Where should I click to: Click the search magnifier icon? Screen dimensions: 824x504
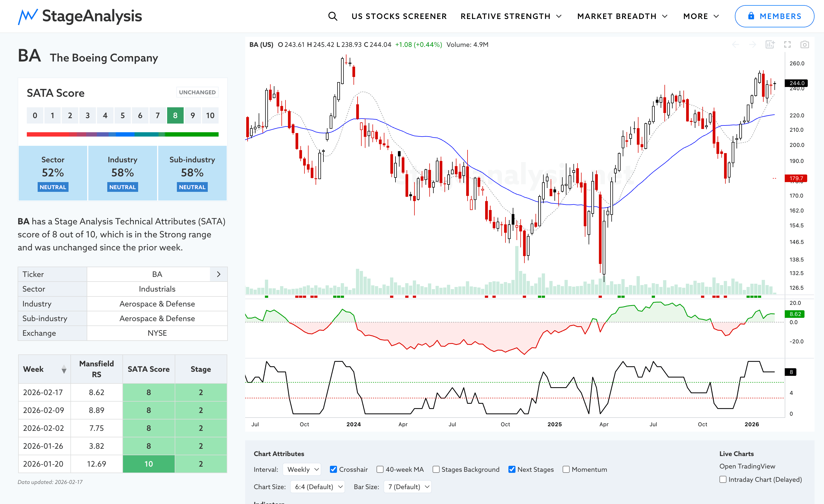pos(332,16)
